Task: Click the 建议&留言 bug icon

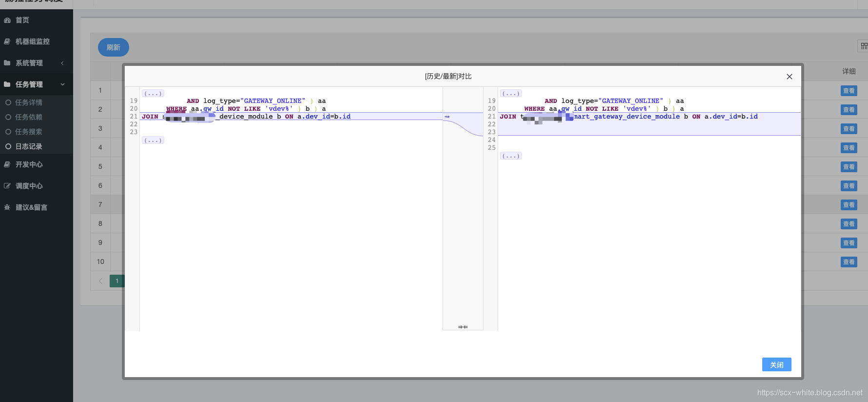Action: pyautogui.click(x=7, y=207)
